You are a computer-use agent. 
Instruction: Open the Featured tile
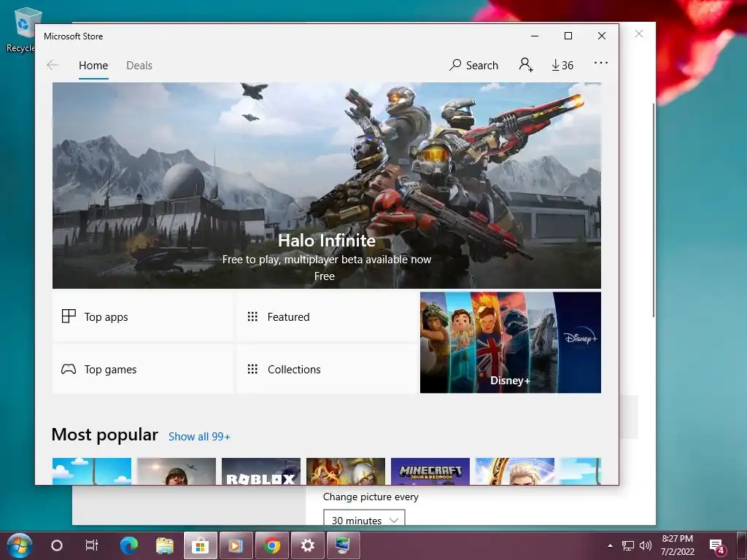coord(326,316)
